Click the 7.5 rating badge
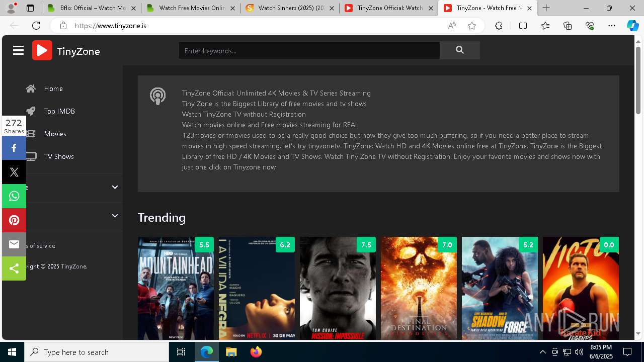 366,245
